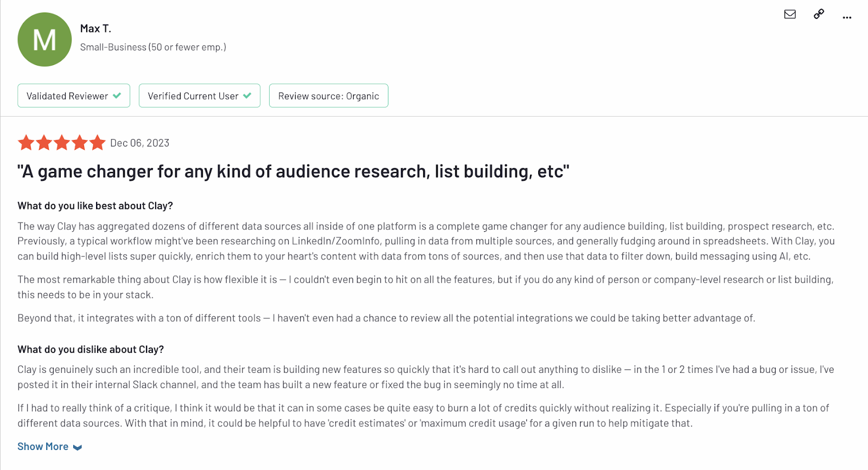Click the Review source: Organic badge
The height and width of the screenshot is (470, 868).
click(x=329, y=96)
